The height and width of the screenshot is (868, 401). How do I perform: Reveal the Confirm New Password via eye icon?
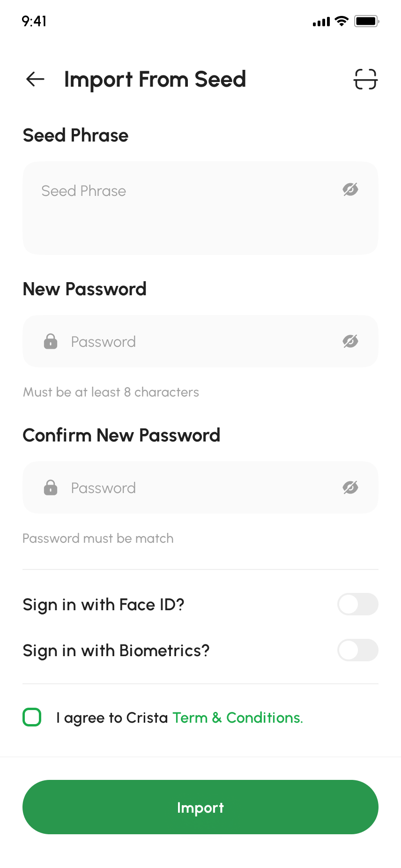point(350,488)
